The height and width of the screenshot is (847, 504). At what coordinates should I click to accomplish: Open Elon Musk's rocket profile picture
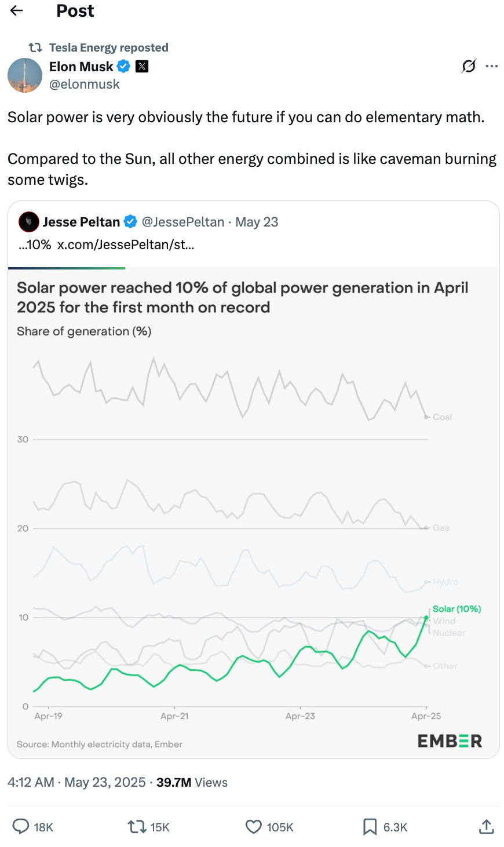coord(25,75)
